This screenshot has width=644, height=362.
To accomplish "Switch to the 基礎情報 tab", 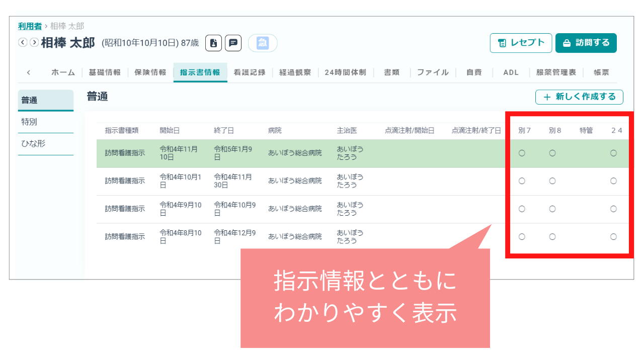I will (105, 72).
